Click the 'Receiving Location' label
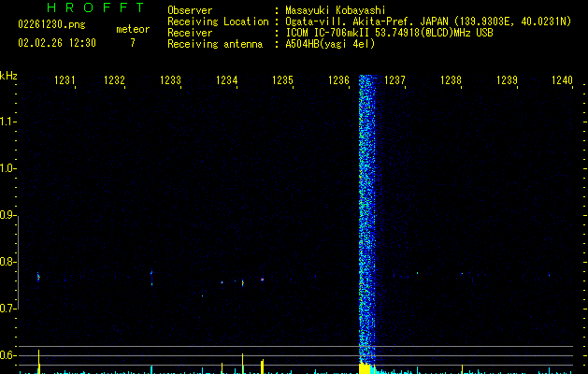Viewport: 588px width, 374px height. (x=218, y=22)
